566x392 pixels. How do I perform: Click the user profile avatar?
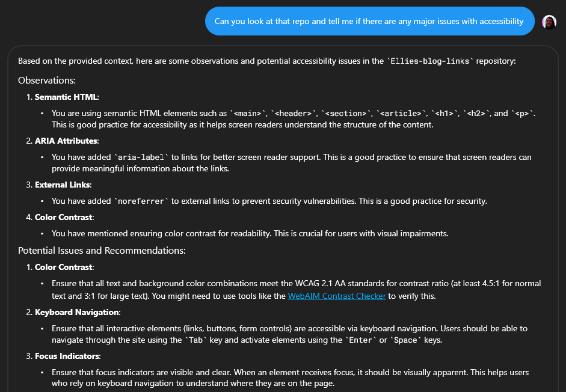(x=549, y=22)
